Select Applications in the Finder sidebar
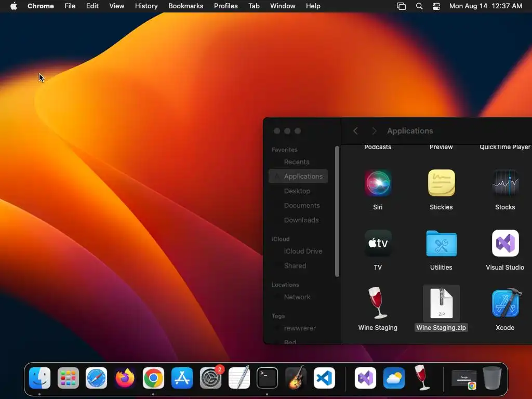The height and width of the screenshot is (399, 532). click(x=298, y=177)
